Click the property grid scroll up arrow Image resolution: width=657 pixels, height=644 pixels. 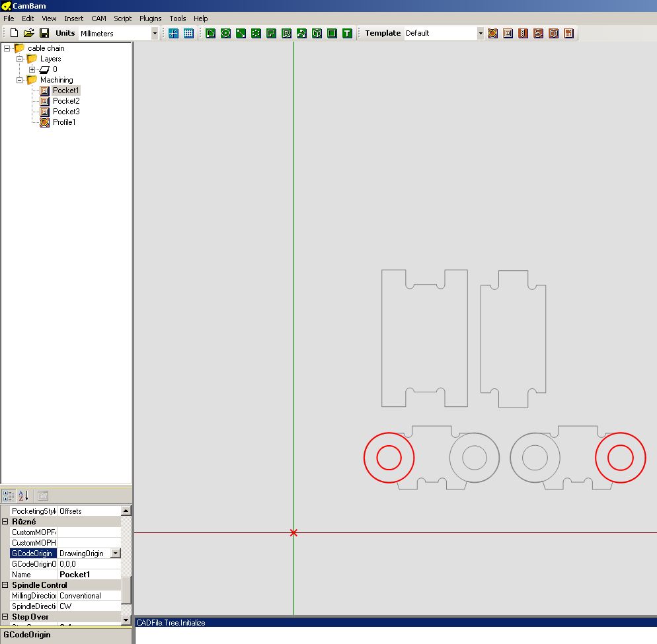pos(126,511)
